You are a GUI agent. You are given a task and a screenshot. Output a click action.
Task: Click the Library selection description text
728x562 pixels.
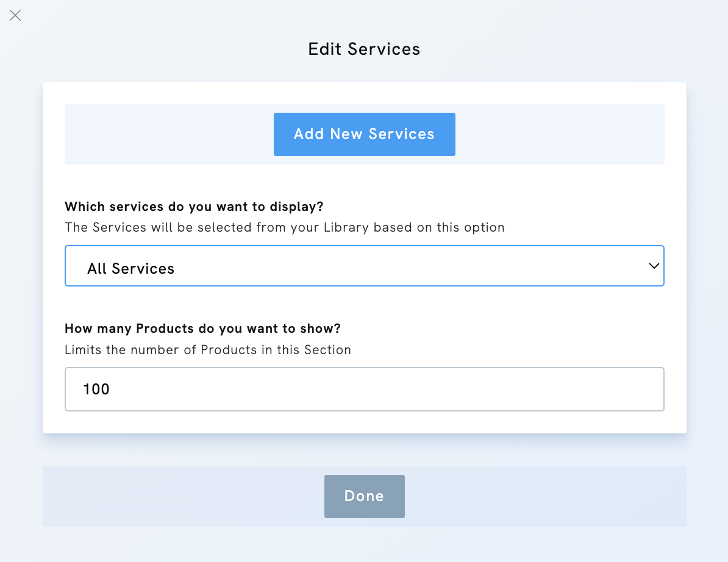coord(285,227)
